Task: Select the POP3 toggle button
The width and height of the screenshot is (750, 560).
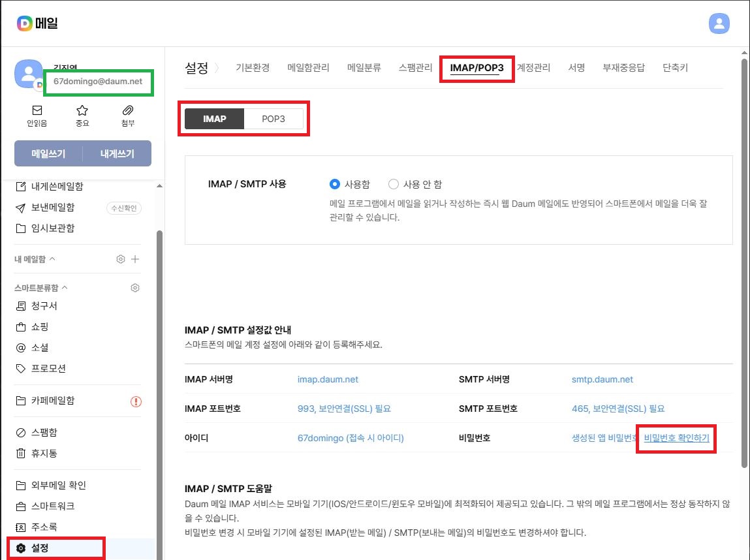Action: (x=273, y=119)
